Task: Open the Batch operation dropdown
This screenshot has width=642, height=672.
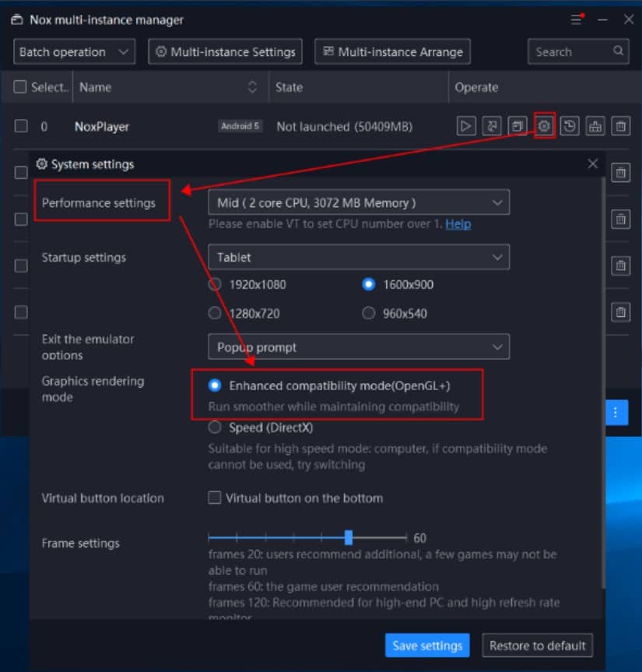Action: (75, 52)
